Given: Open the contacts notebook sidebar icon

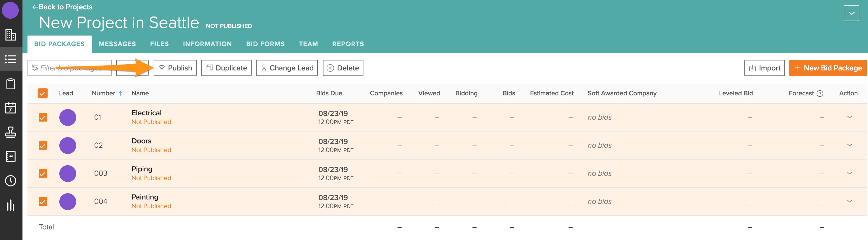Looking at the screenshot, I should coord(10,156).
